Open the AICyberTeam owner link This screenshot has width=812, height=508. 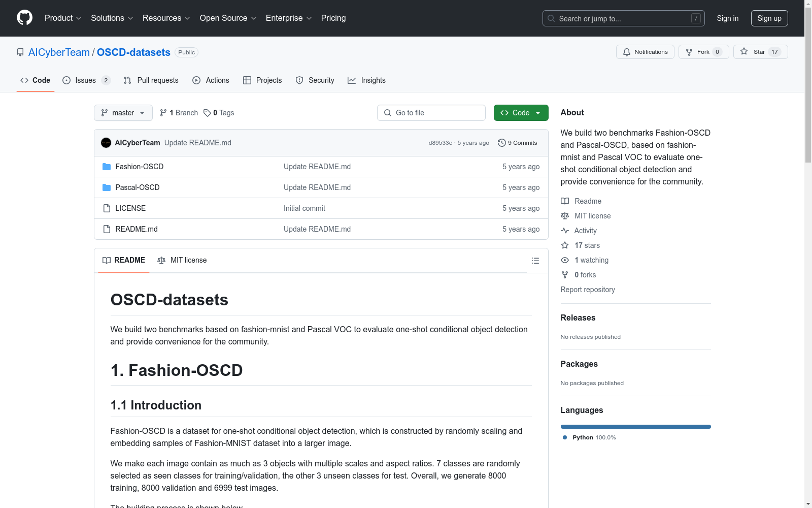pyautogui.click(x=59, y=52)
